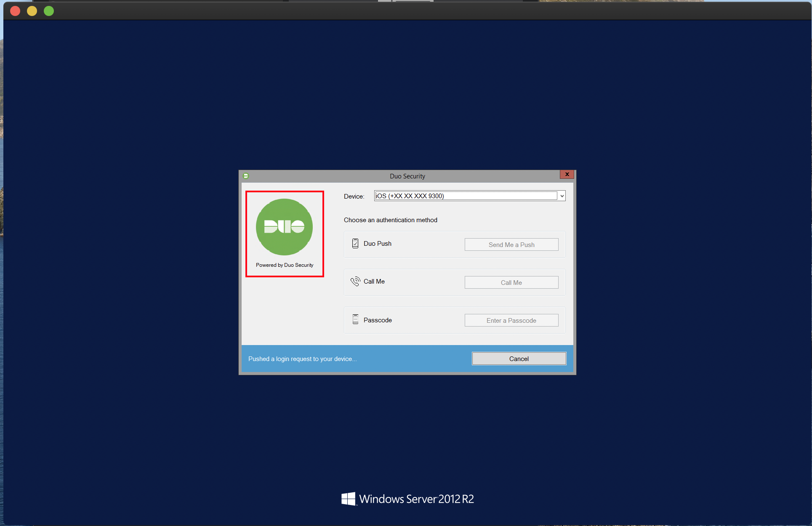Click the green Duo logo
812x526 pixels.
(x=285, y=227)
